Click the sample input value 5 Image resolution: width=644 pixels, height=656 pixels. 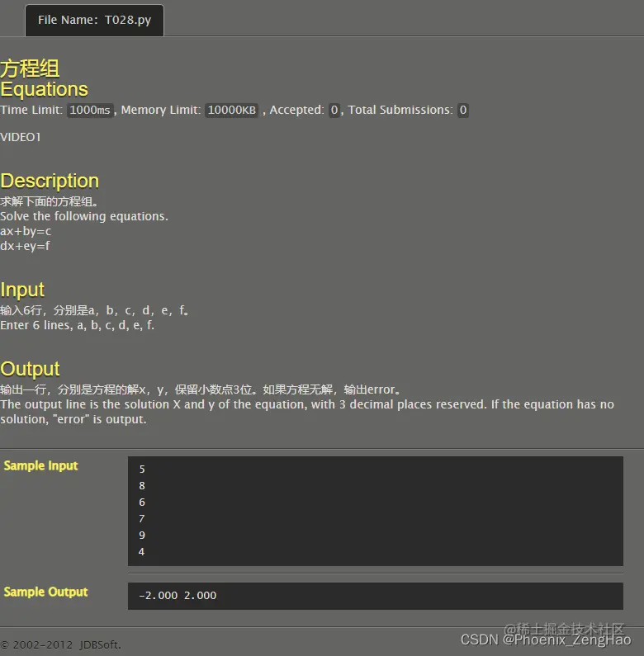point(142,470)
